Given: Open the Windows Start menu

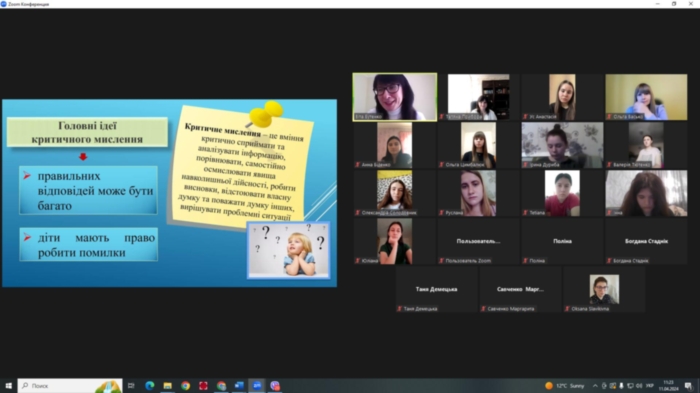Looking at the screenshot, I should tap(8, 386).
